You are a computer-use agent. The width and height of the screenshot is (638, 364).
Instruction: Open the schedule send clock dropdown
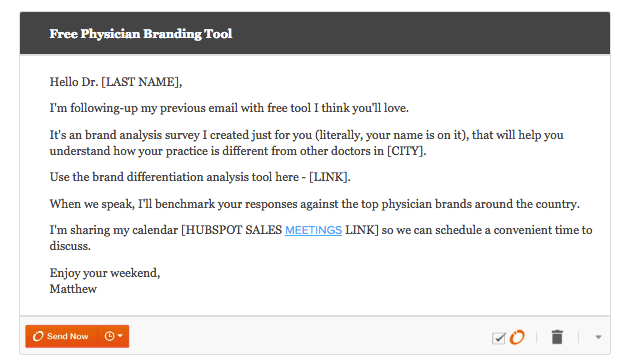(x=114, y=336)
